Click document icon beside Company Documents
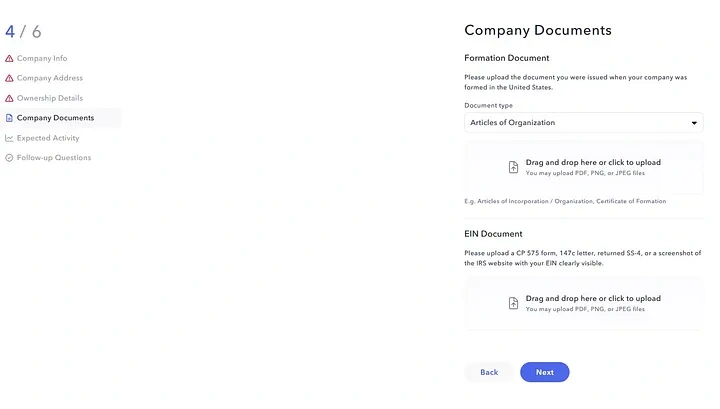Image resolution: width=720 pixels, height=409 pixels. [x=9, y=118]
